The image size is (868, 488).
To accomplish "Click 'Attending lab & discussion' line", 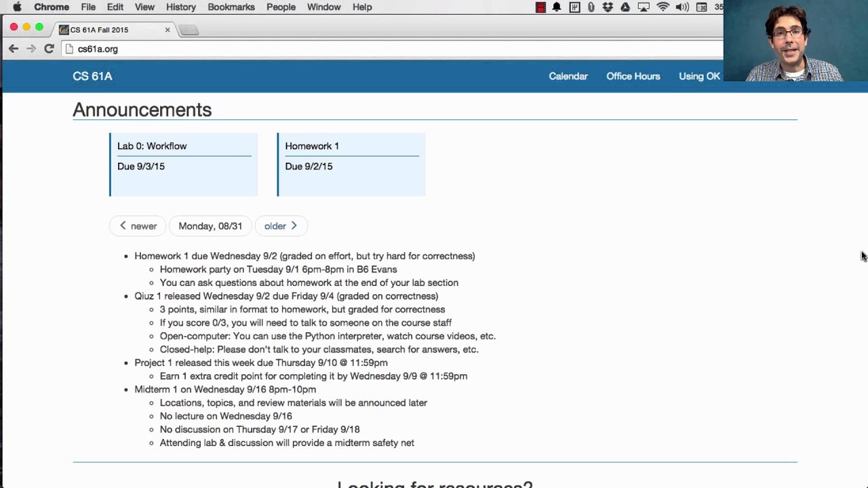I will [287, 443].
